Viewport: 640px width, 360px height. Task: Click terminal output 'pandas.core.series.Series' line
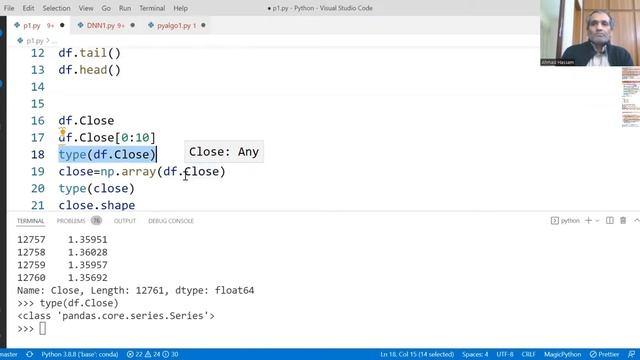tap(116, 316)
